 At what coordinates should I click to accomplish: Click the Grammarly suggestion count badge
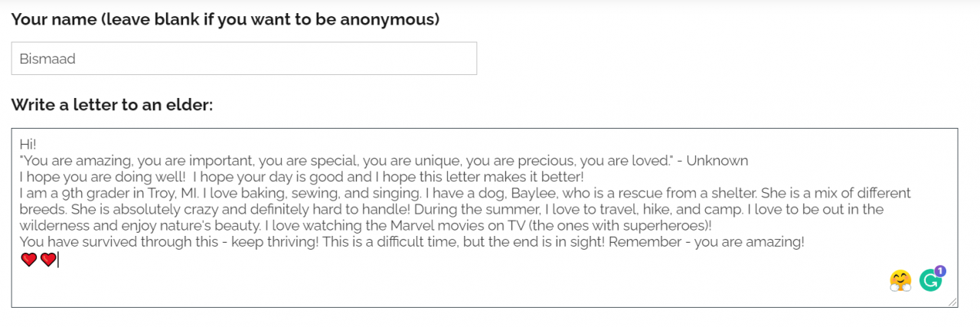point(940,270)
